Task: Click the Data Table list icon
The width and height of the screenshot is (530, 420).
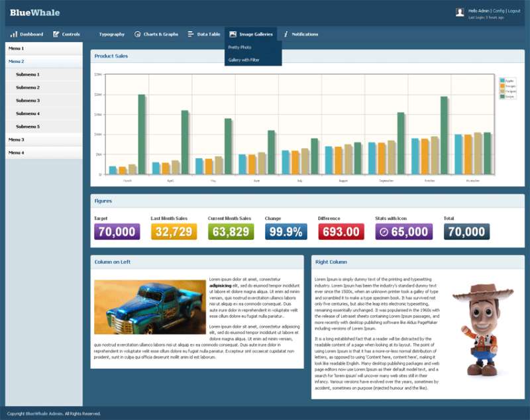Action: point(191,34)
